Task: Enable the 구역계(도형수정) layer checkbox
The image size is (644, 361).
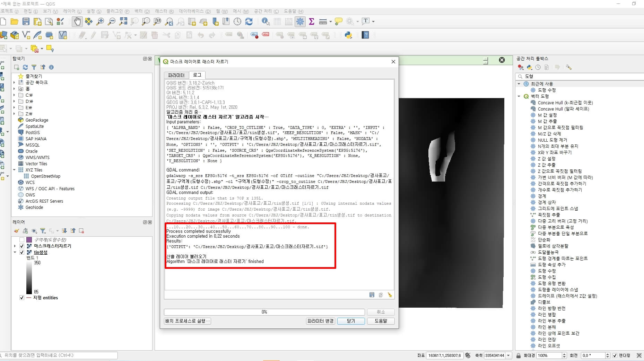Action: (x=22, y=240)
